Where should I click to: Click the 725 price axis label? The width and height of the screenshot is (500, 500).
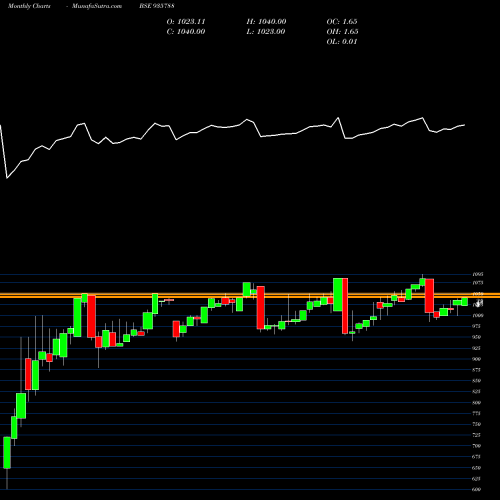click(477, 435)
